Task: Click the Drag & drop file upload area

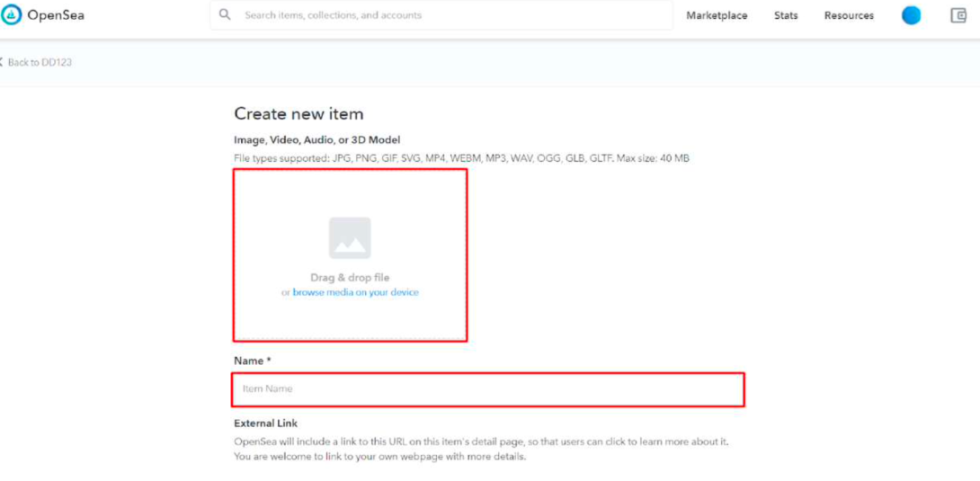Action: [350, 254]
